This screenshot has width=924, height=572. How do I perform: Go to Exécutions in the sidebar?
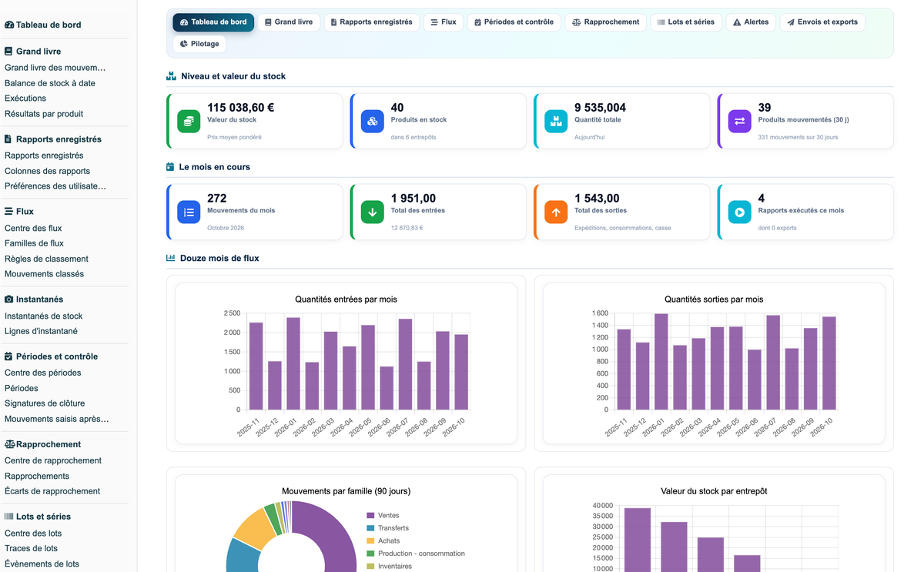(x=25, y=99)
